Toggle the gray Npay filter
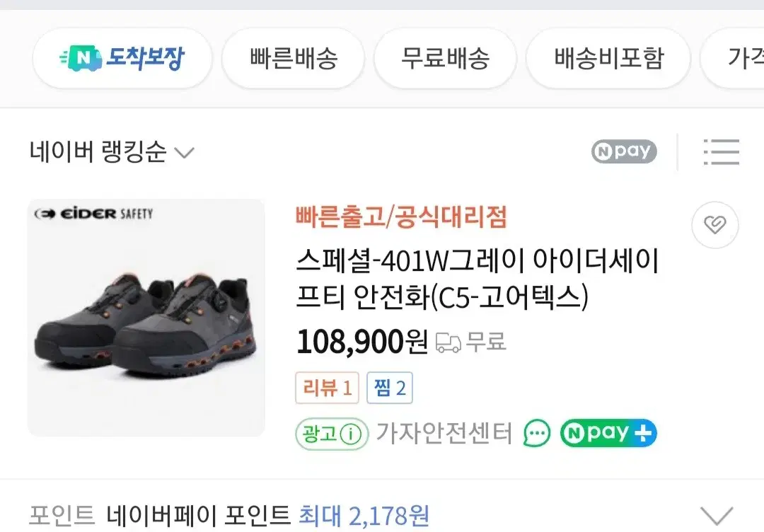This screenshot has height=532, width=764. (x=624, y=151)
